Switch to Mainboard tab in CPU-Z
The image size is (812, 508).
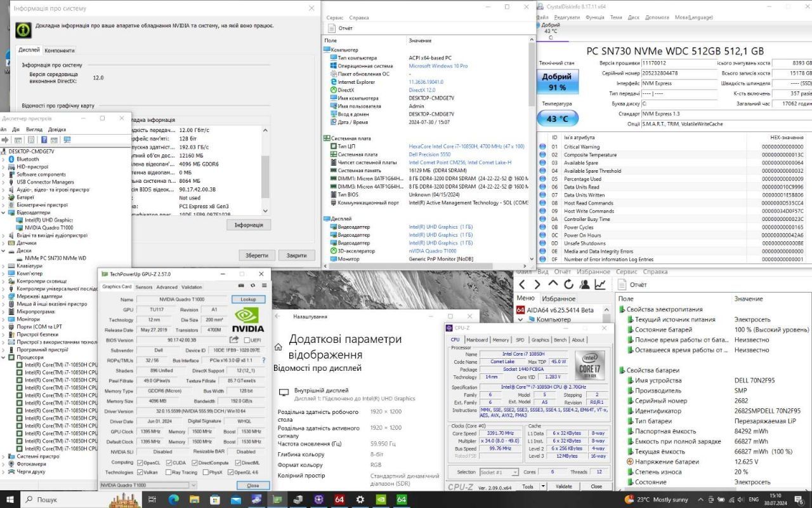(477, 340)
